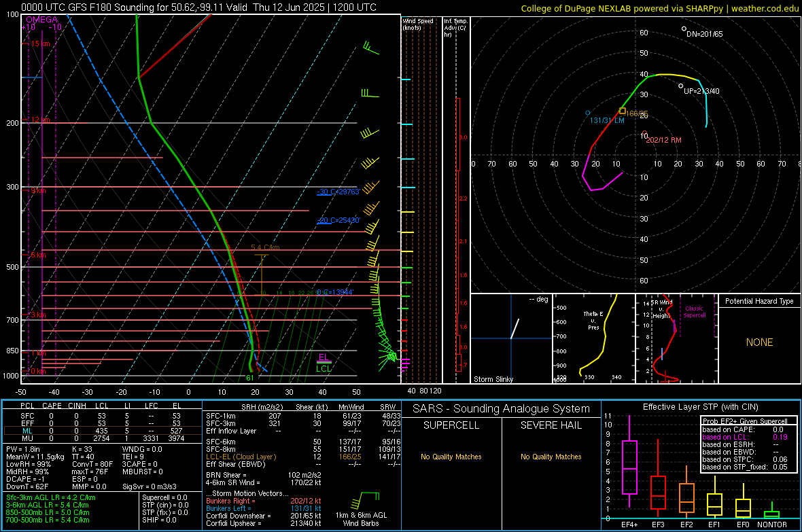
Task: Click the SR Wind v. Height label
Action: point(661,309)
